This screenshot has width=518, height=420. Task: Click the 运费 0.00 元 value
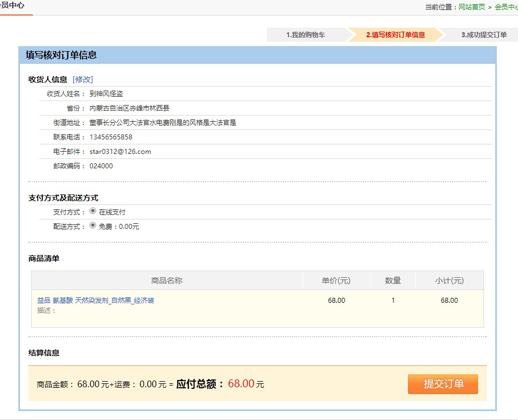pos(153,384)
